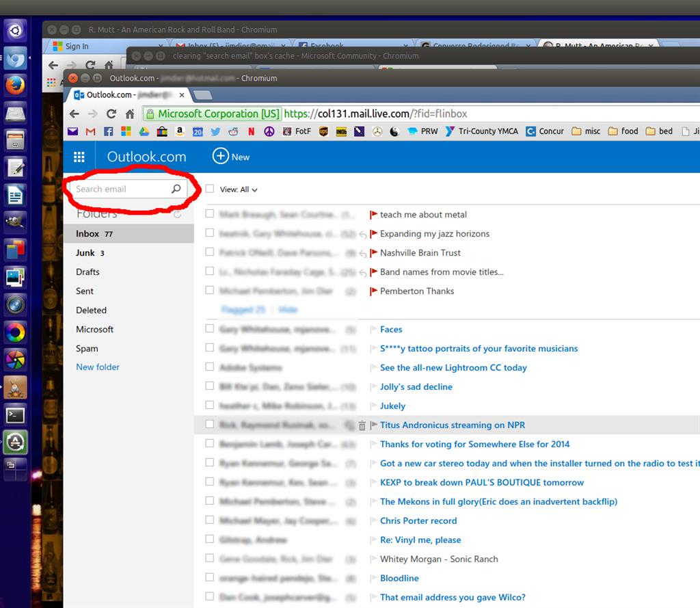Open the bed bookmarks folder
This screenshot has width=700, height=608.
(x=660, y=131)
